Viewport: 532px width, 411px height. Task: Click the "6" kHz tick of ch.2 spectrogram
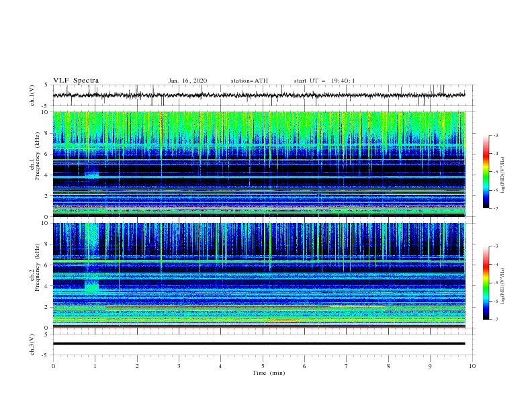[x=46, y=265]
